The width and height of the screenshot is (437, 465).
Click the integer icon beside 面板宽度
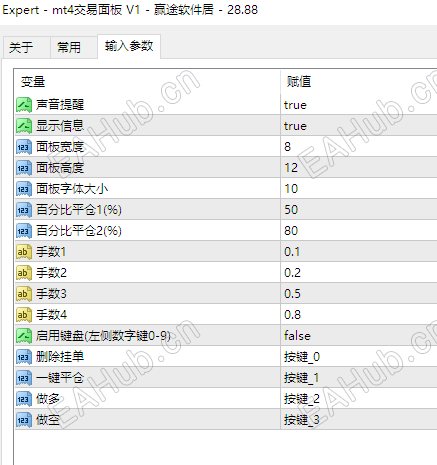point(24,147)
